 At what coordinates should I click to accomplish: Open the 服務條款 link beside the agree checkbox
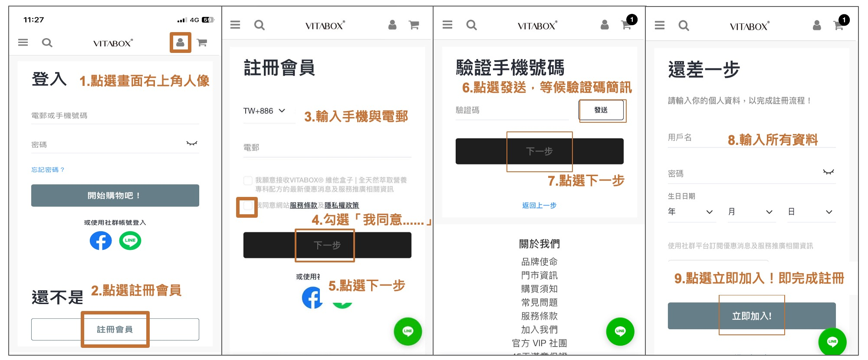point(303,206)
